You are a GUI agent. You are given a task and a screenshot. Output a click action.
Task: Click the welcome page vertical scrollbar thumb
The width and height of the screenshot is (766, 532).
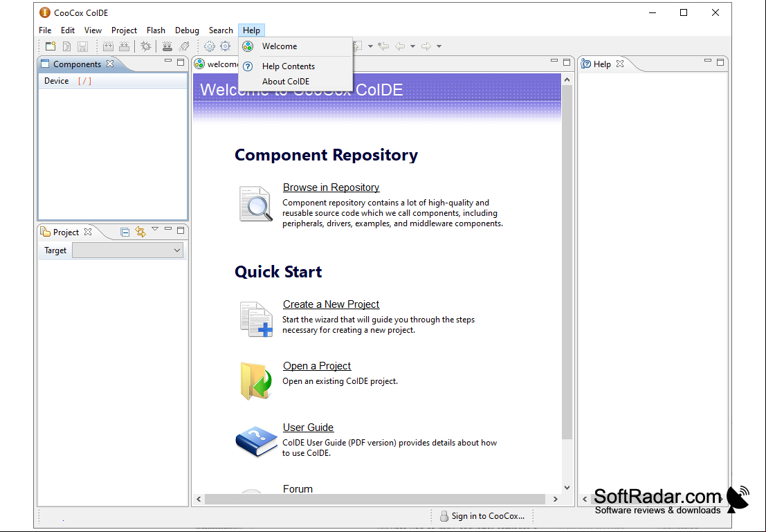pos(567,262)
